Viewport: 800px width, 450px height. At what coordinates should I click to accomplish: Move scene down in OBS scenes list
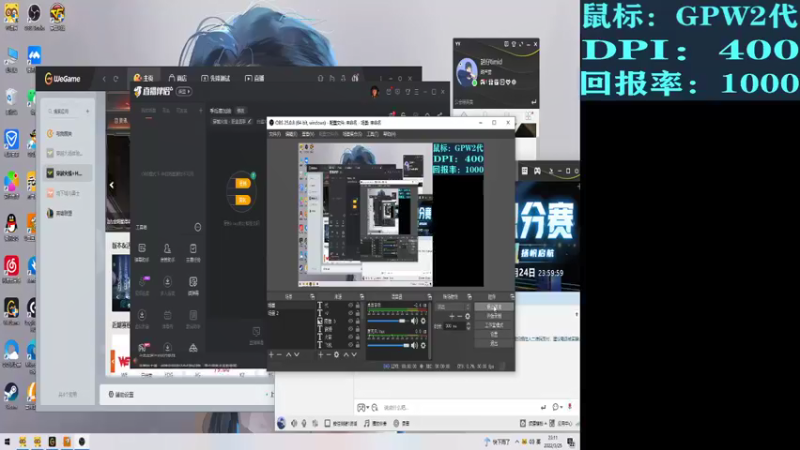(x=296, y=355)
